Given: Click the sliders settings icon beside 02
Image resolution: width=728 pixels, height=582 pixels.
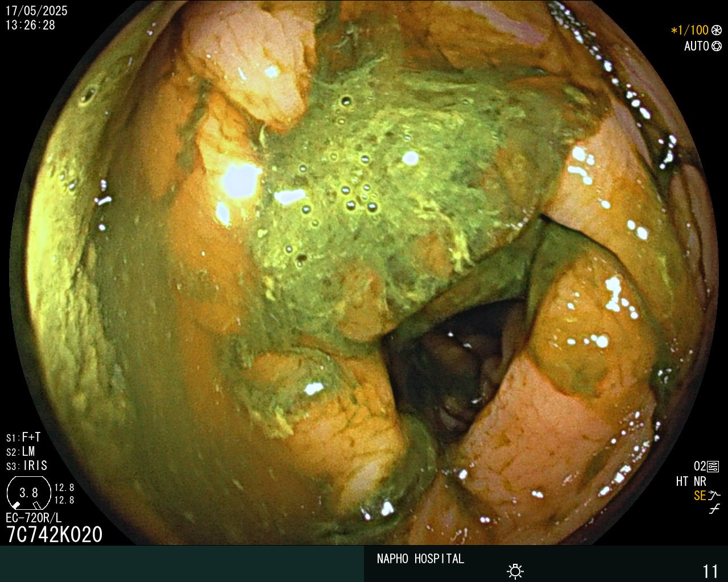Looking at the screenshot, I should point(713,467).
